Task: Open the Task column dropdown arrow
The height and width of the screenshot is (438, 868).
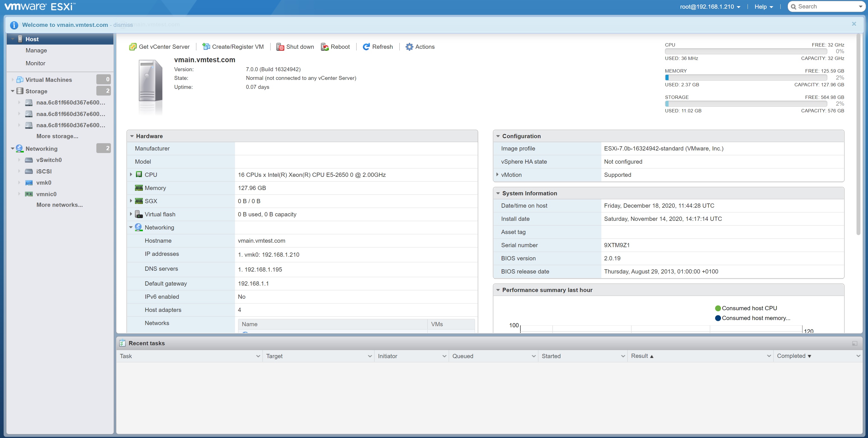Action: 258,356
